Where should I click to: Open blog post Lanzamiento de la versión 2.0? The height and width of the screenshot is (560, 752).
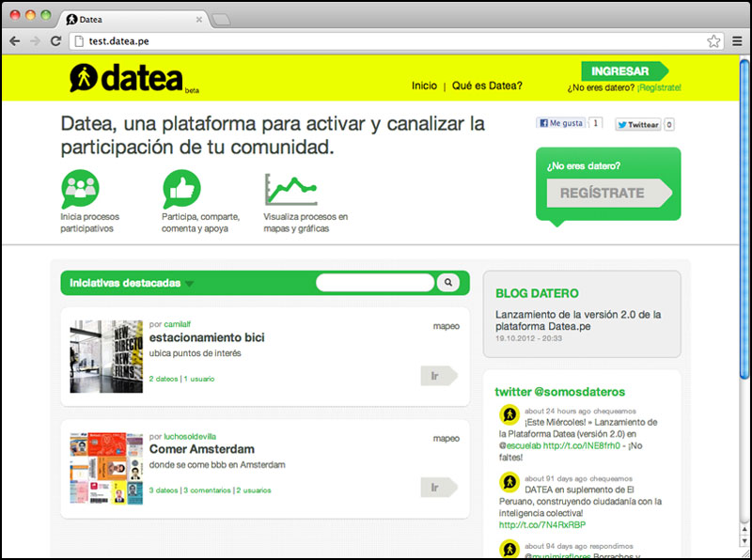pos(578,320)
